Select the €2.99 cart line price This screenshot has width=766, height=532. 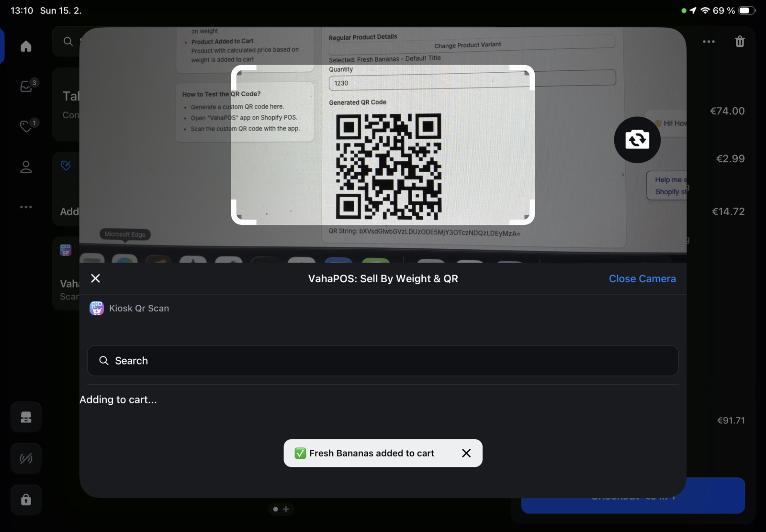coord(730,158)
